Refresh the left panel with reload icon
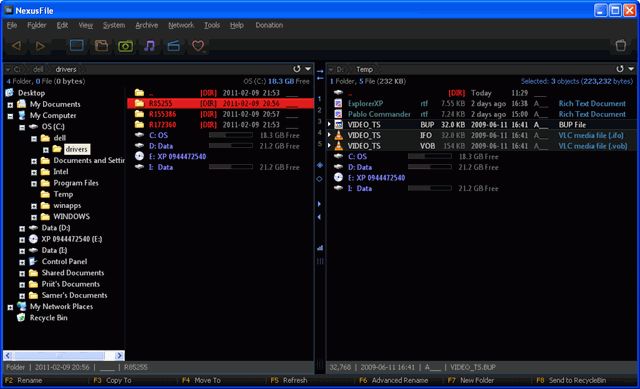The image size is (640, 389). 297,69
